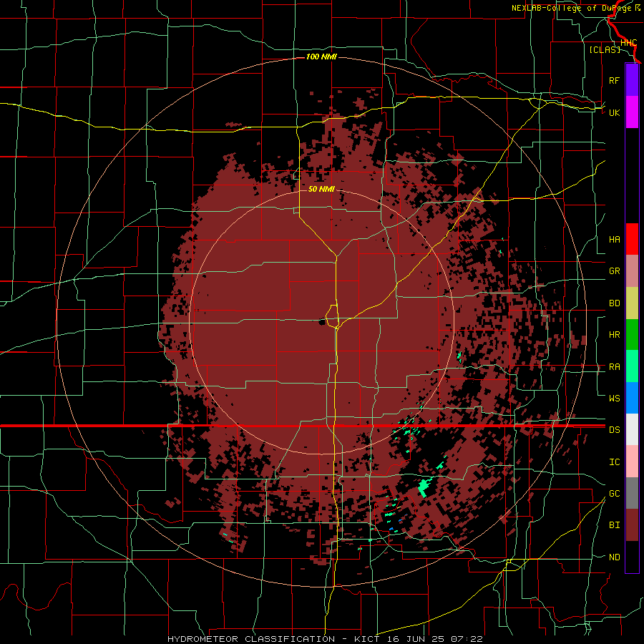Select the WS blue legend swatch
The width and height of the screenshot is (644, 644).
tap(632, 398)
